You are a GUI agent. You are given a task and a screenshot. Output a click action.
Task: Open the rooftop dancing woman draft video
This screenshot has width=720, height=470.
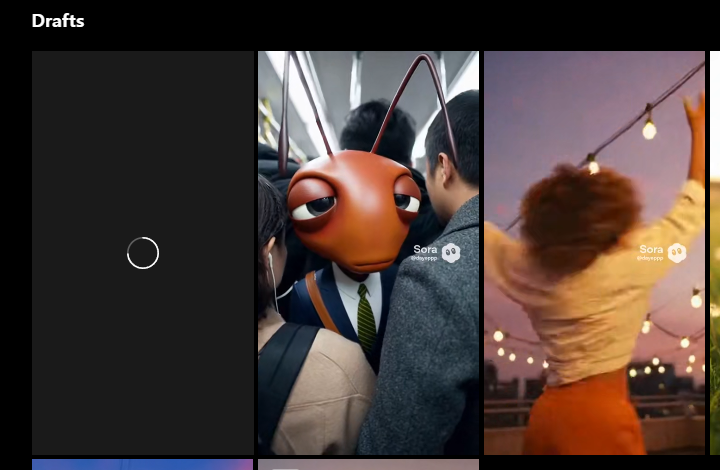[x=594, y=253]
